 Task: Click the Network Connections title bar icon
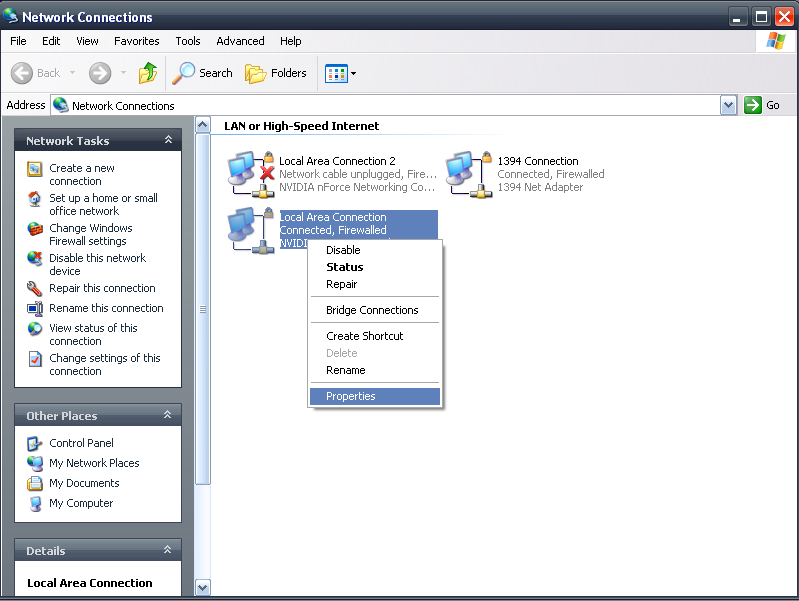pyautogui.click(x=10, y=17)
